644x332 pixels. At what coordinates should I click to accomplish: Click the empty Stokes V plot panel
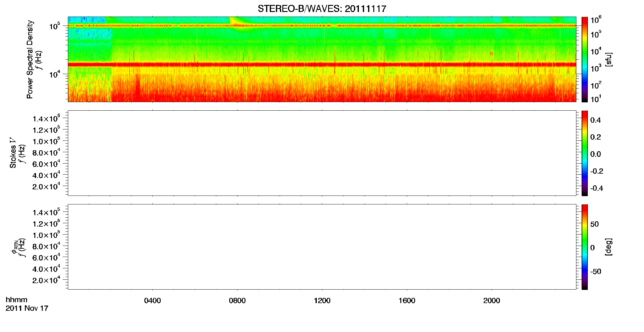[x=322, y=153]
